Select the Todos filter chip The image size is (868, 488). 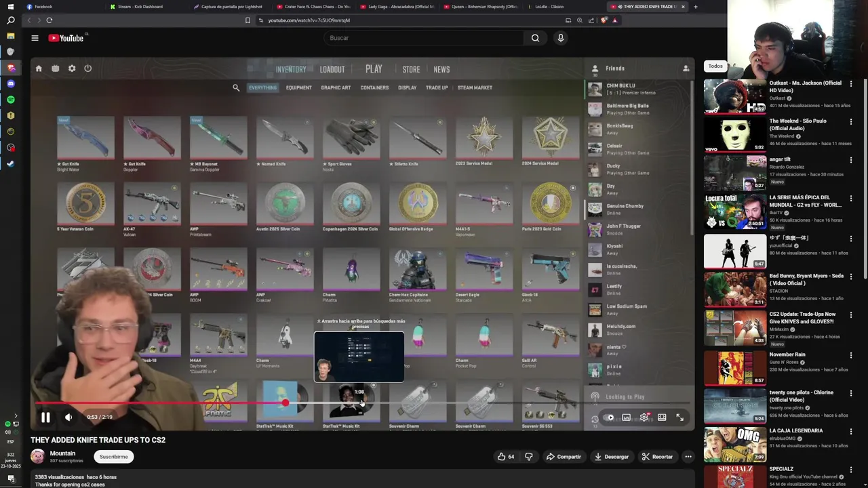point(715,66)
